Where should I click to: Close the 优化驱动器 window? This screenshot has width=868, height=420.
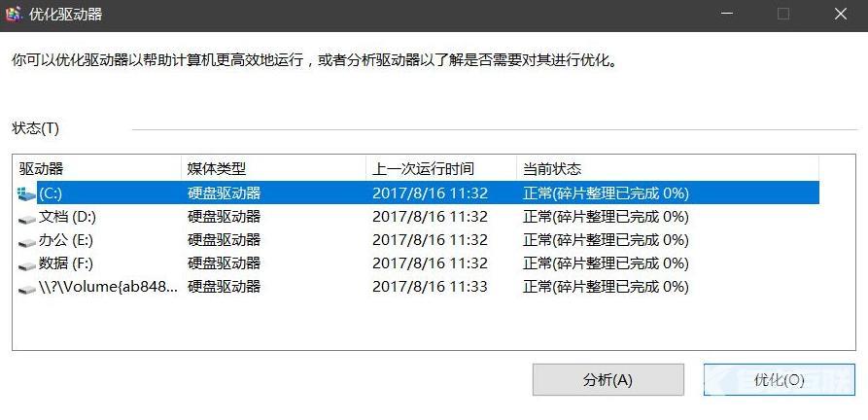tap(841, 14)
